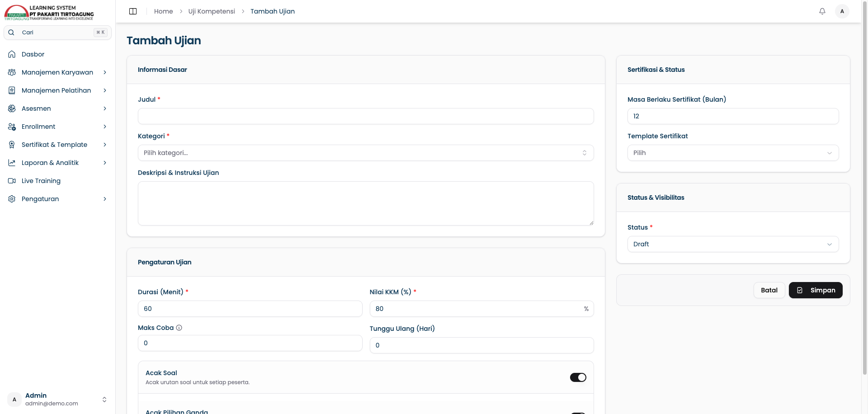Click the admin@demo.com text
Screen dimensions: 868x414
coord(52,404)
